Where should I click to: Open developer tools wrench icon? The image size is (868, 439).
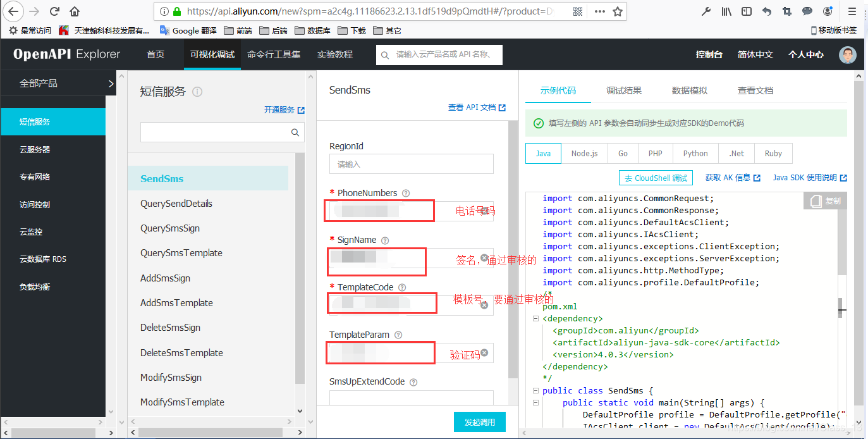pyautogui.click(x=707, y=11)
